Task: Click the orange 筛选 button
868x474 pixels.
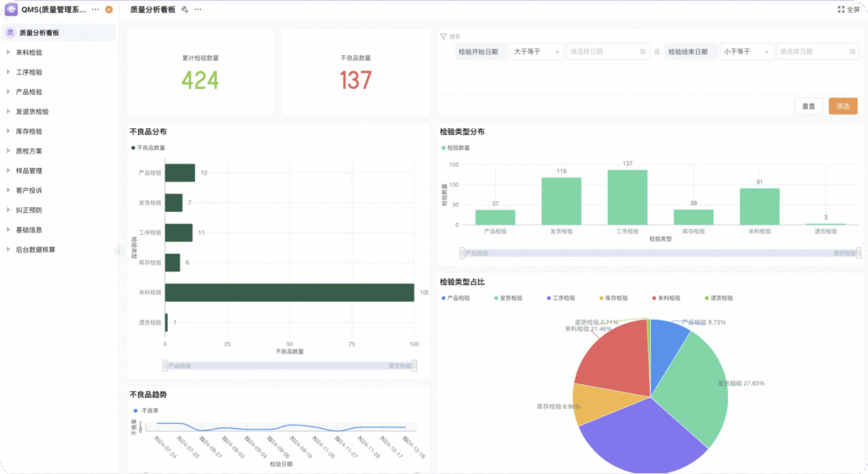Action: pos(843,106)
